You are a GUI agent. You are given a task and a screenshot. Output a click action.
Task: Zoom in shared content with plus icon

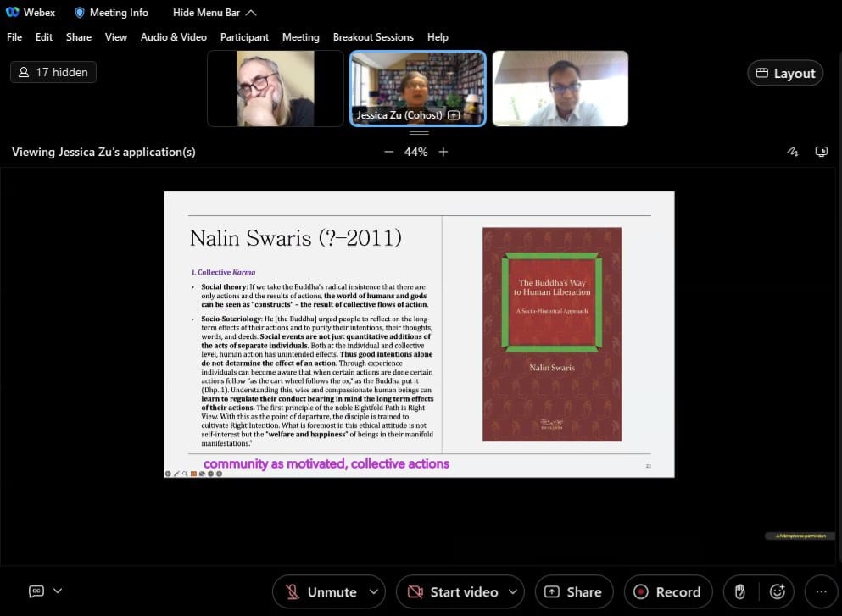pyautogui.click(x=443, y=152)
